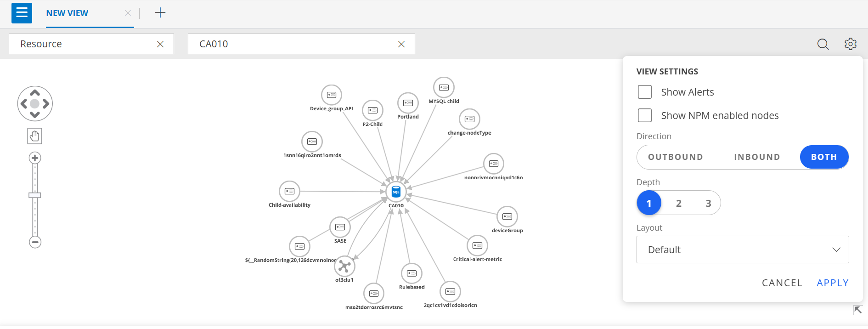Select the CA010 SQL database node
Image resolution: width=868 pixels, height=329 pixels.
(396, 192)
